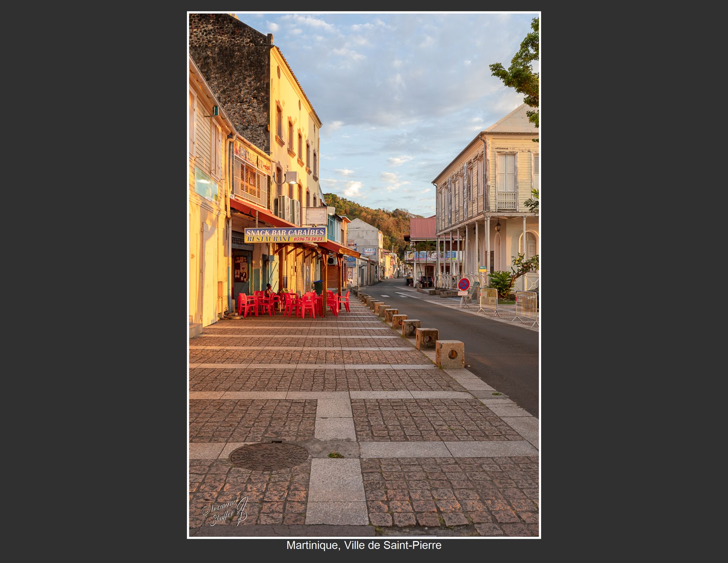Viewport: 728px width, 563px height.
Task: Click the caption "Martinique, Ville de Saint-Pierre"
Action: (x=364, y=545)
